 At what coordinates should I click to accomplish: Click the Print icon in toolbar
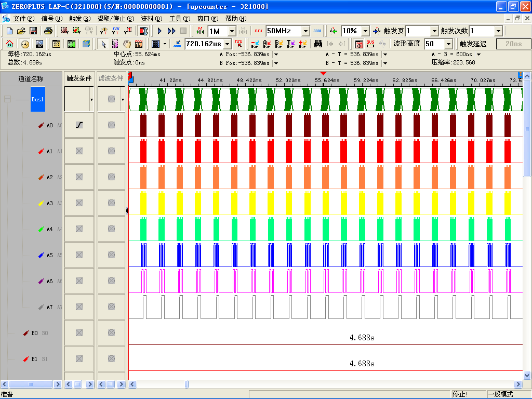point(48,31)
